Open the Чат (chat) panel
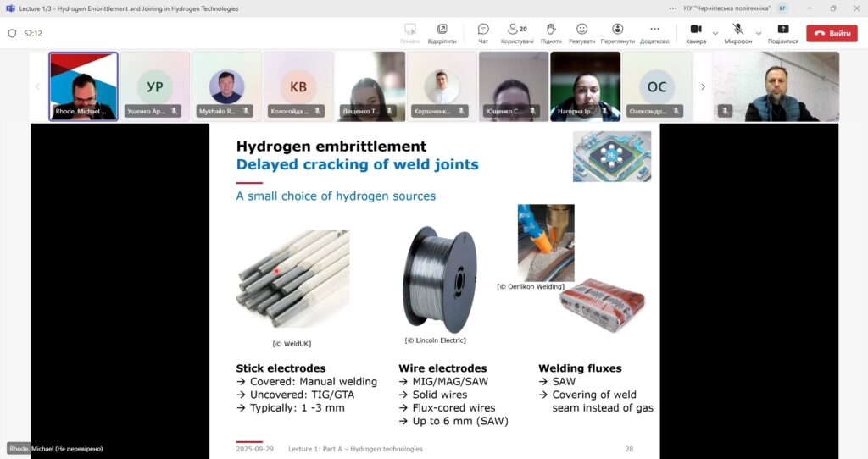Image resolution: width=868 pixels, height=459 pixels. coord(483,33)
